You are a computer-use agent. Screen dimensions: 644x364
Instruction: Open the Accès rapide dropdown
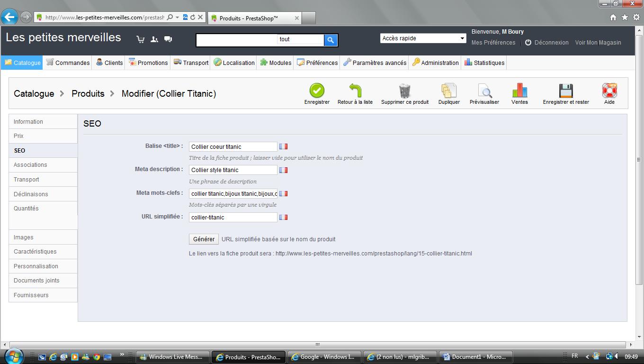click(x=423, y=38)
